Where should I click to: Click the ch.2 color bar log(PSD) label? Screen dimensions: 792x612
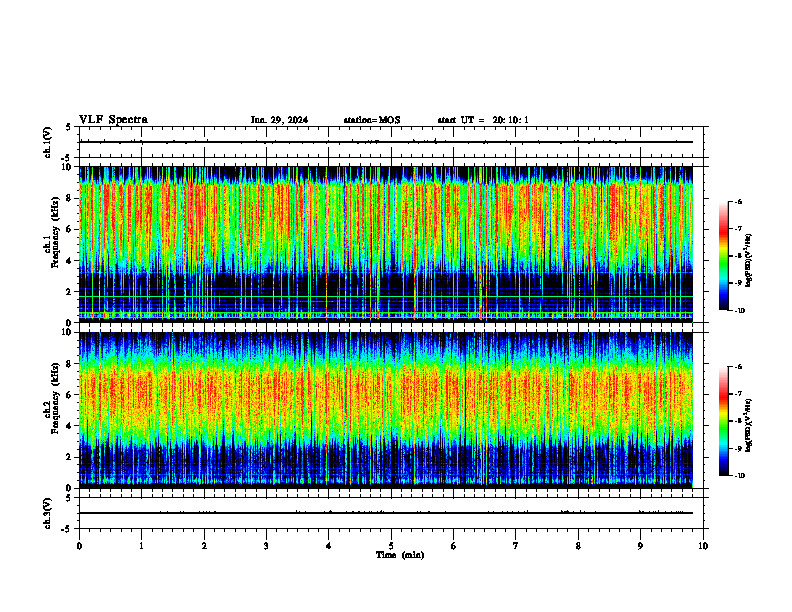click(x=749, y=425)
